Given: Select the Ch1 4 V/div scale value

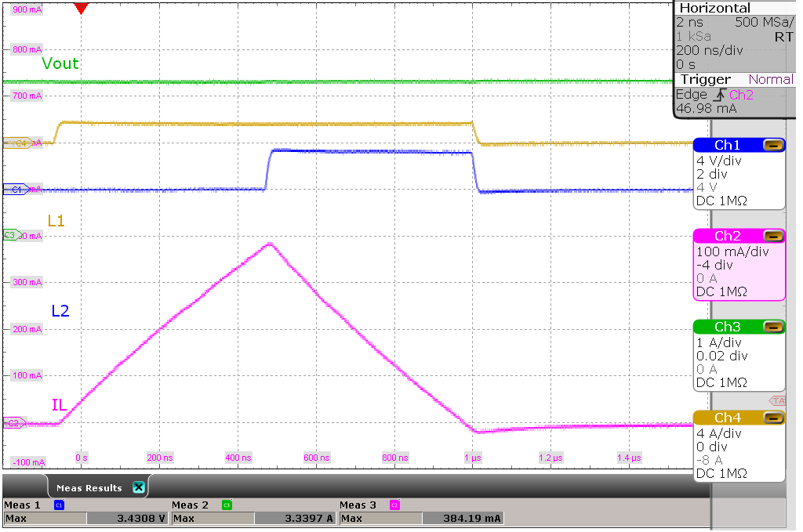Looking at the screenshot, I should [x=718, y=161].
